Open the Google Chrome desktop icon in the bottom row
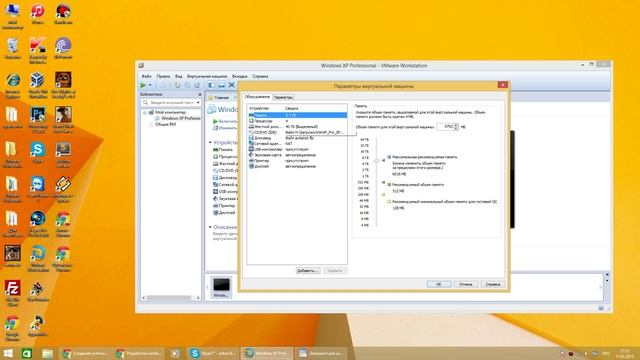This screenshot has height=360, width=640. pos(13,328)
